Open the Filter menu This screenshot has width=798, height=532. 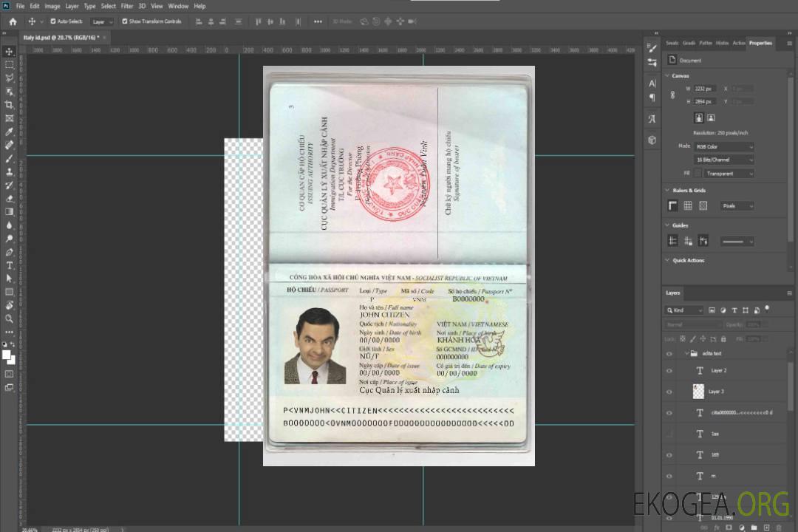[127, 6]
